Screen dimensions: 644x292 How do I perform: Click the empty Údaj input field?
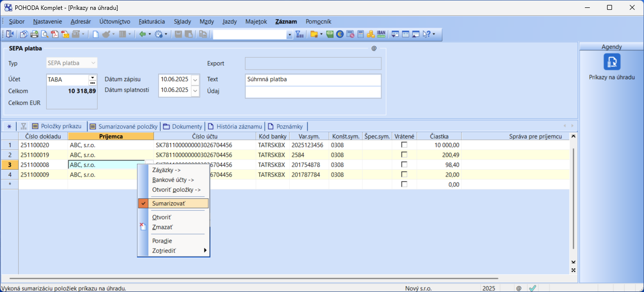point(313,92)
